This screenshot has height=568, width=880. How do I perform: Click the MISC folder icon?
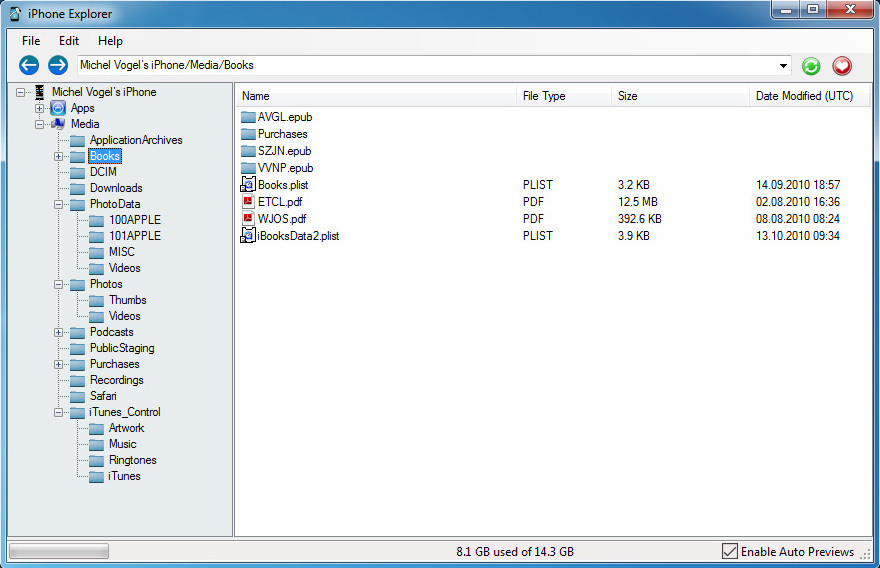pyautogui.click(x=97, y=252)
